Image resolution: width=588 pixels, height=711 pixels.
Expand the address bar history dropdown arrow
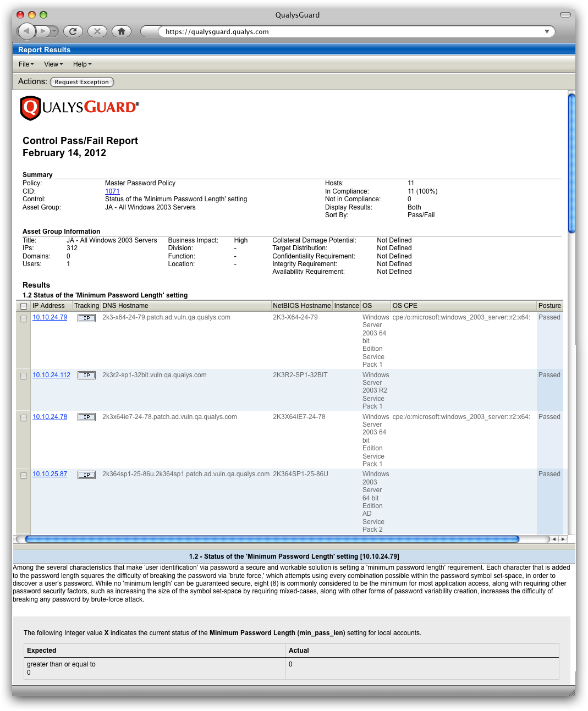point(547,31)
